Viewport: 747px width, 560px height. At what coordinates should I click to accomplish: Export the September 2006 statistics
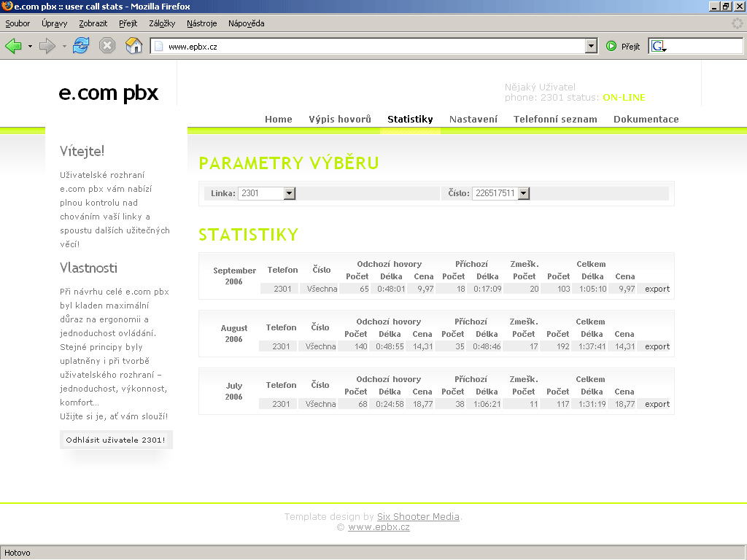657,289
